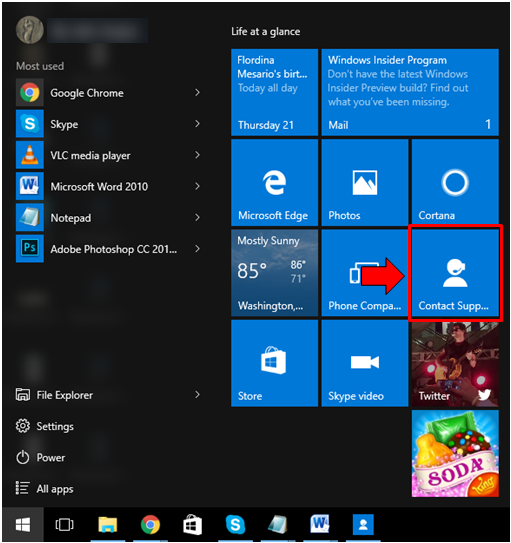Viewport: 511px width, 543px height.
Task: Open the Photos tile
Action: pos(365,183)
